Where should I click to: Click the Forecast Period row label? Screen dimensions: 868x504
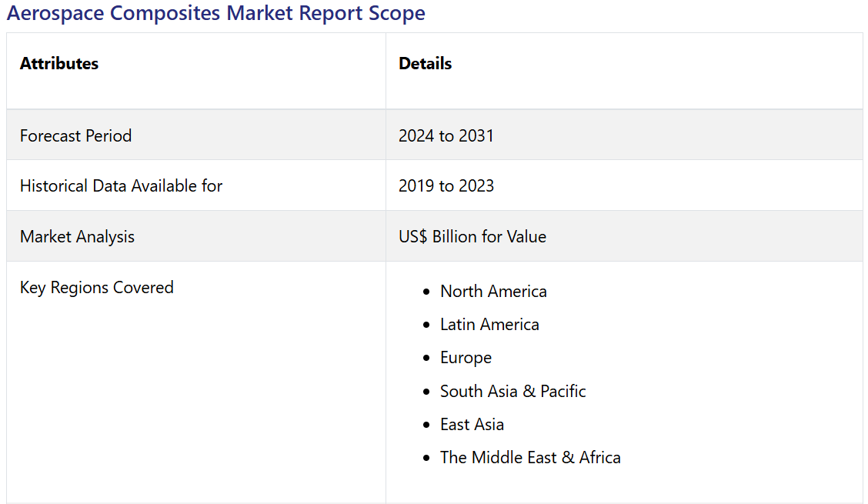[75, 135]
